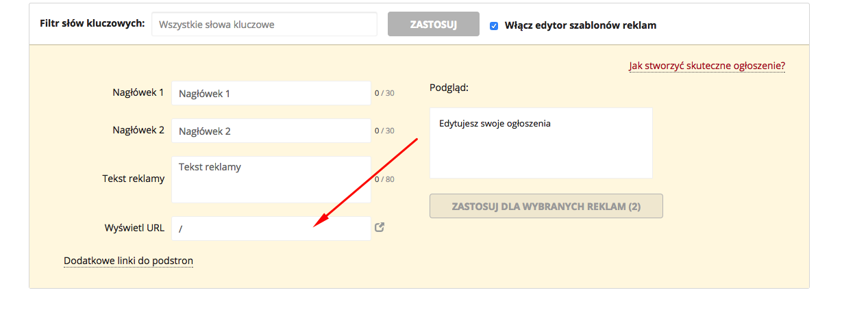
Task: Click the 'Filtr słów kluczowych:' label
Action: [x=92, y=23]
